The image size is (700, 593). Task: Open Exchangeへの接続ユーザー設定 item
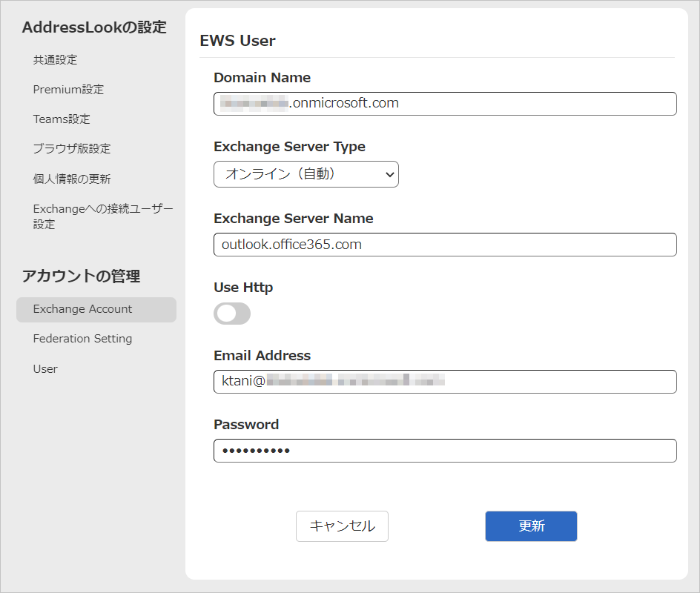click(x=102, y=216)
